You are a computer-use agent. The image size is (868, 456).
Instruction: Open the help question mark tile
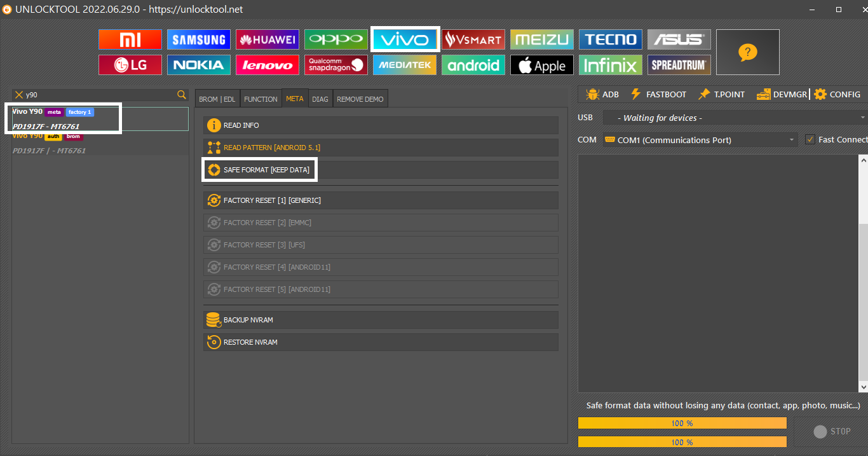(748, 52)
